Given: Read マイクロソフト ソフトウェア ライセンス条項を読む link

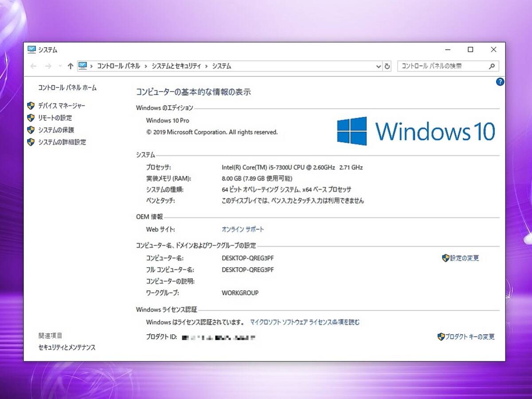Looking at the screenshot, I should tap(305, 322).
